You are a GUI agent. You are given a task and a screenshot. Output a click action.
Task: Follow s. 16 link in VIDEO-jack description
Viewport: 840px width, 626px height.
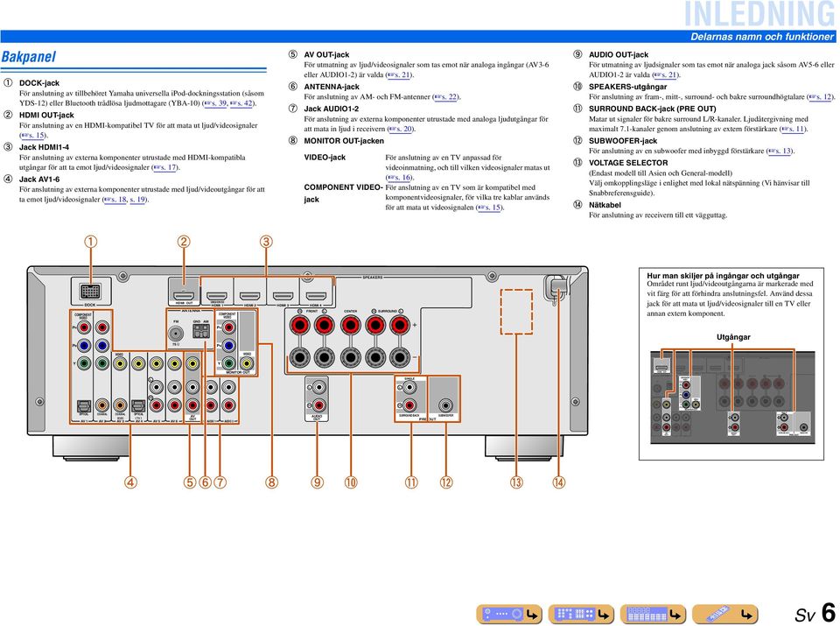(399, 178)
